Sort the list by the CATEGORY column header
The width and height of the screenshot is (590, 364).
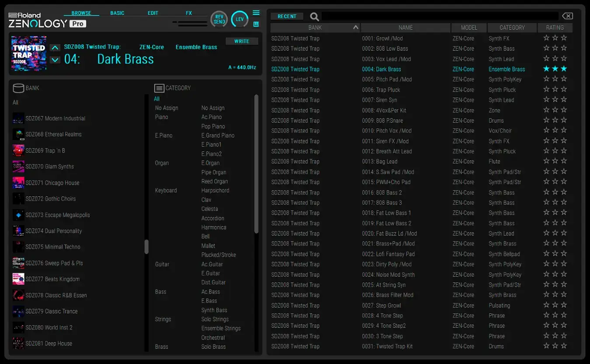[512, 27]
